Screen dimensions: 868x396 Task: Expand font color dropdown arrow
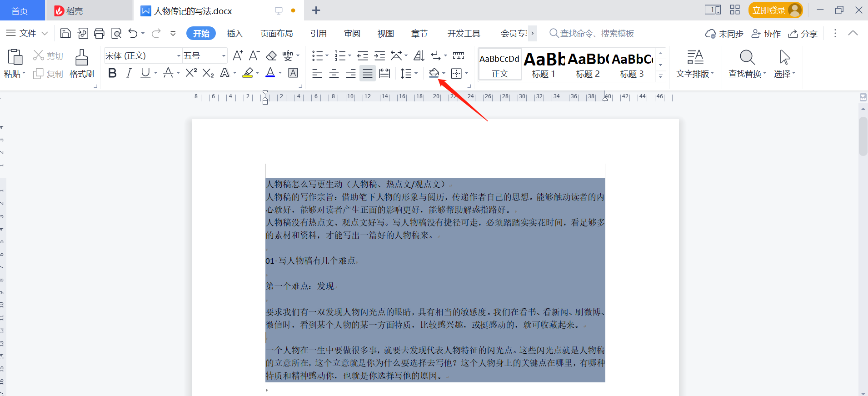[280, 73]
